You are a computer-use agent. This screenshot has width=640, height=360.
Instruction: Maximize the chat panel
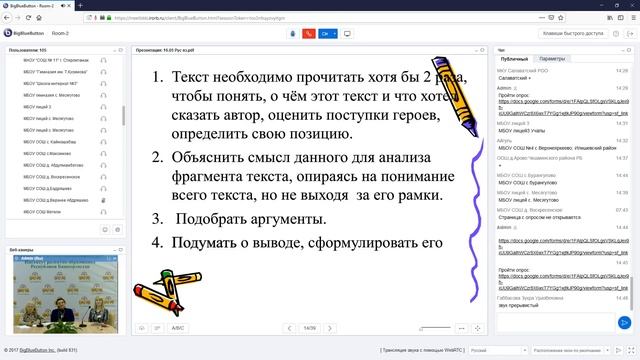click(629, 50)
